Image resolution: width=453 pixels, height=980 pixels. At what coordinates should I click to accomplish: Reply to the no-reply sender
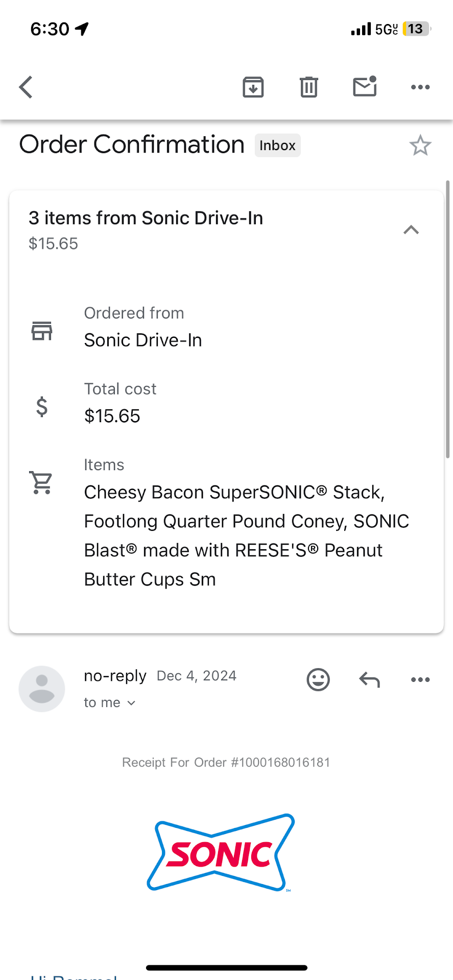coord(369,680)
